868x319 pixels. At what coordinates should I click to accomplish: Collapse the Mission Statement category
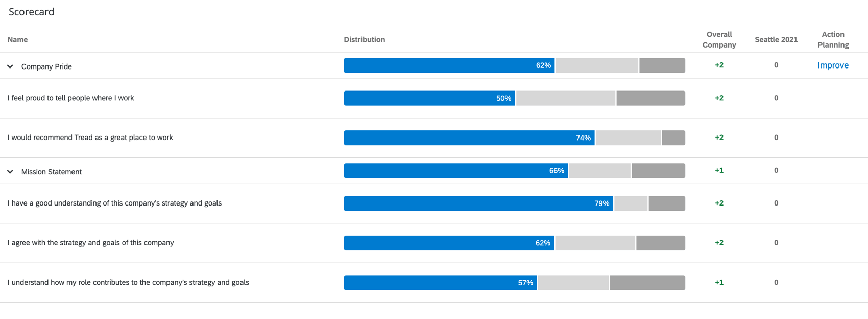click(x=10, y=171)
